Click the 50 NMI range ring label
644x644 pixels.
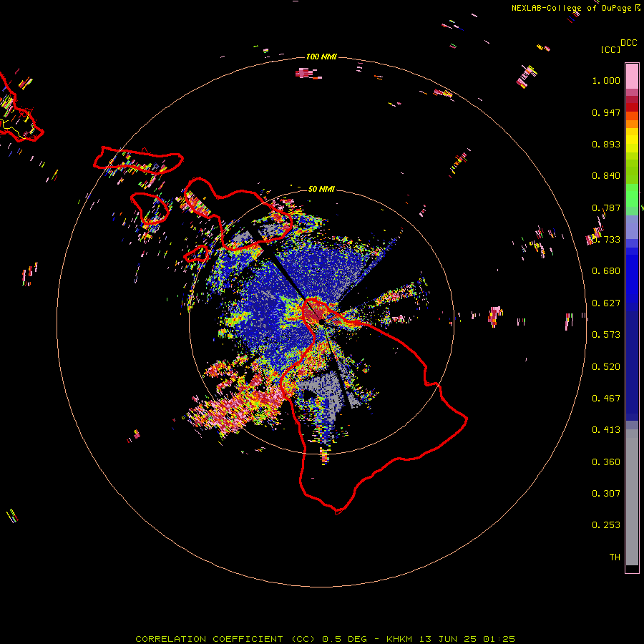(x=321, y=189)
